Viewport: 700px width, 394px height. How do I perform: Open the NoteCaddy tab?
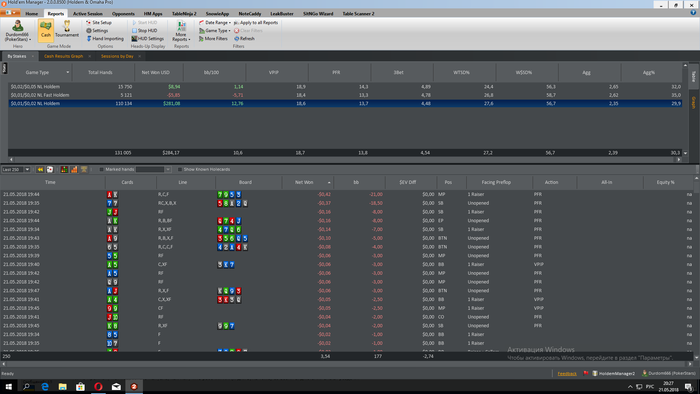point(250,13)
